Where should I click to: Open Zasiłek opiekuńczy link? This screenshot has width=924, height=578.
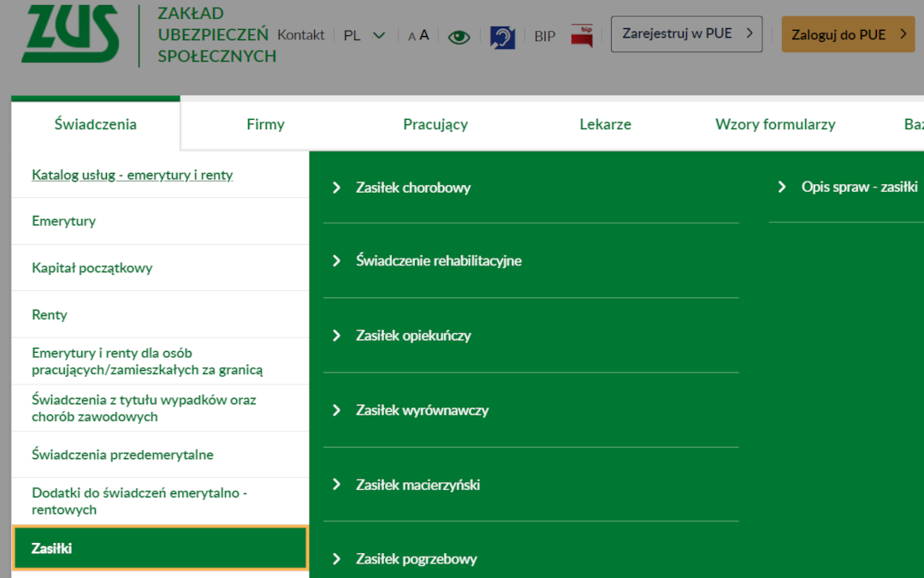(x=413, y=336)
